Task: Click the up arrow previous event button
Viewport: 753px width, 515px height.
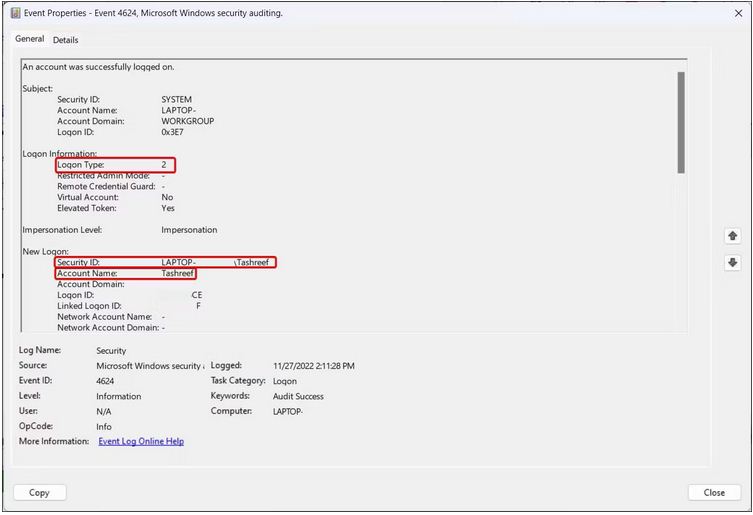Action: 732,236
